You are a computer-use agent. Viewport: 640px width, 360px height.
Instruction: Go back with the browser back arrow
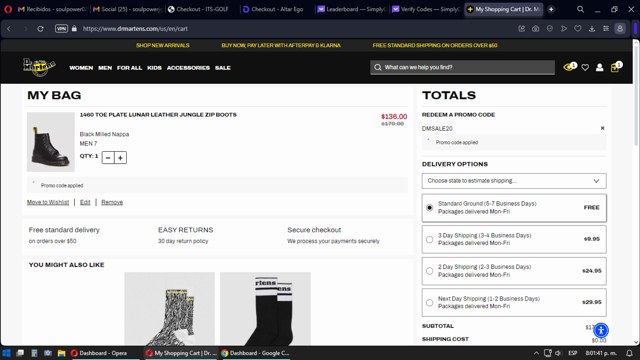click(9, 29)
